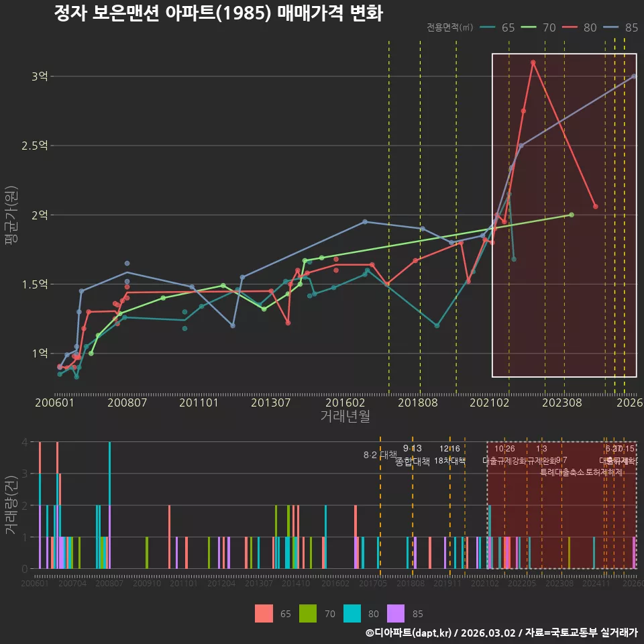This screenshot has width=644, height=644.
Task: Click the olive green square swatch for 70 in the bottom legend
Action: click(x=308, y=614)
